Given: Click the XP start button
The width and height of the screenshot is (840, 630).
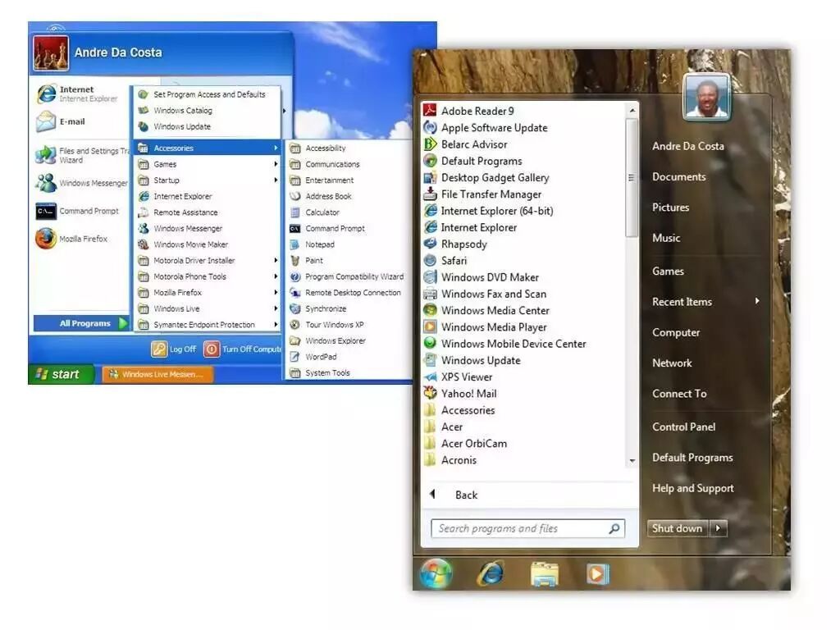Looking at the screenshot, I should 61,374.
